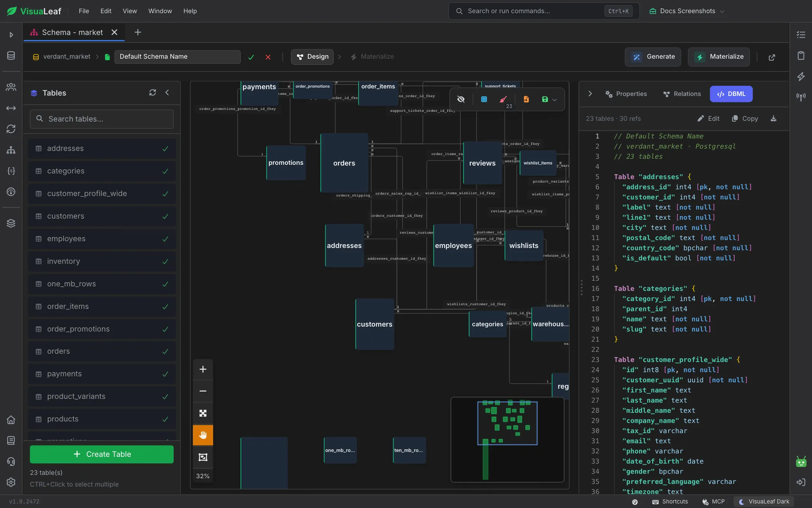Viewport: 812px width, 508px height.
Task: Expand the right panel chevron
Action: click(590, 94)
